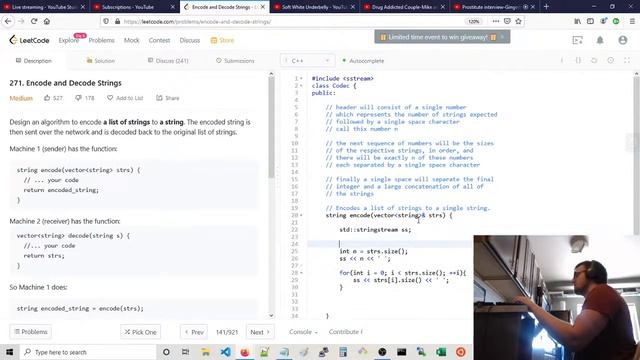Go to the Mock section
The width and height of the screenshot is (640, 360).
click(131, 40)
